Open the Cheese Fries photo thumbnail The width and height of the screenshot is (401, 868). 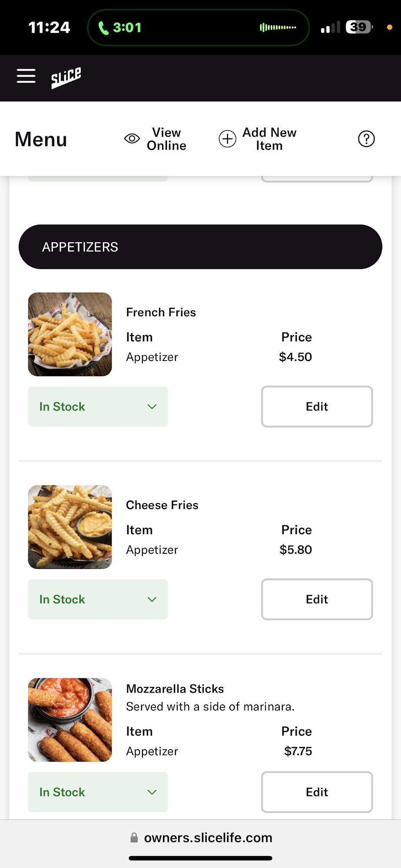point(70,527)
